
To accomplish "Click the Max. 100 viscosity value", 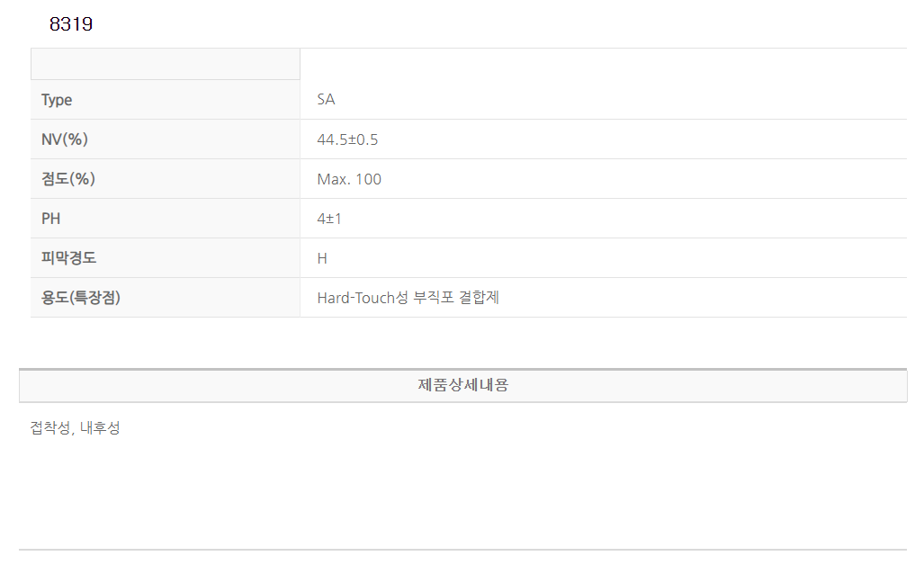I will 349,179.
